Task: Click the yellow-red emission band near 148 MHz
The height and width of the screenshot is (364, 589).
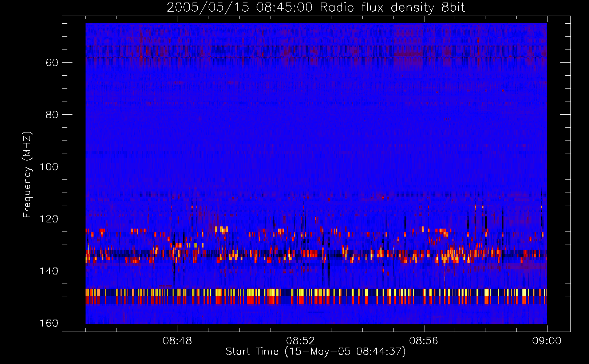Action: tap(316, 297)
